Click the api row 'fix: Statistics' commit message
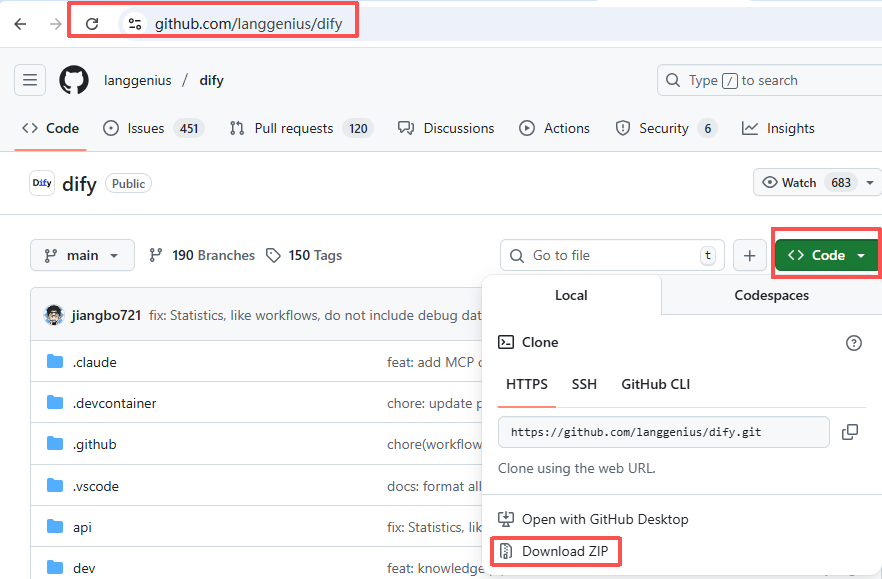The image size is (882, 579). point(434,527)
